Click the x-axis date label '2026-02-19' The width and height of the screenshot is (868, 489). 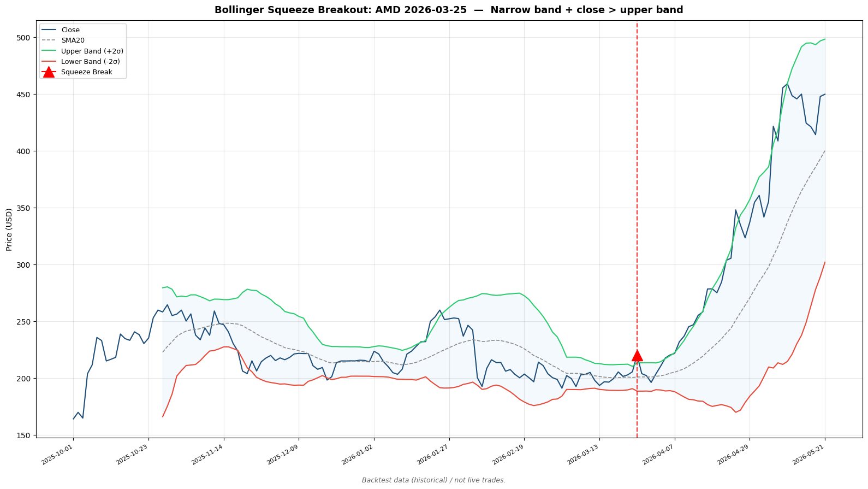tap(509, 454)
